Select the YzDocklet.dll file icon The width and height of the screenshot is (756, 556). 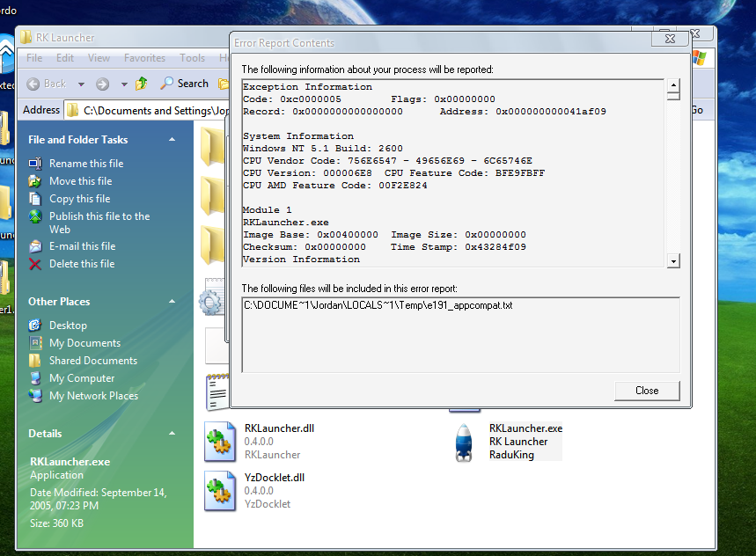[220, 491]
